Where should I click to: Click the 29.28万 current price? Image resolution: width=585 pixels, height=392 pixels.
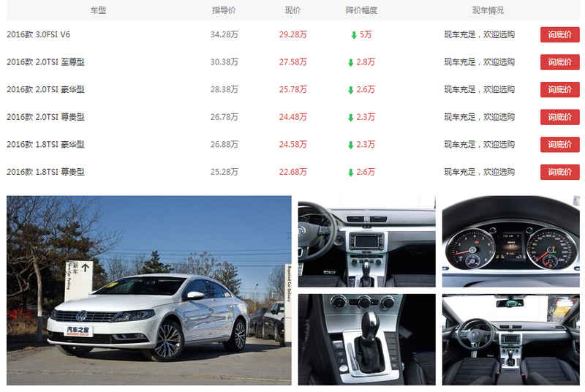click(293, 34)
